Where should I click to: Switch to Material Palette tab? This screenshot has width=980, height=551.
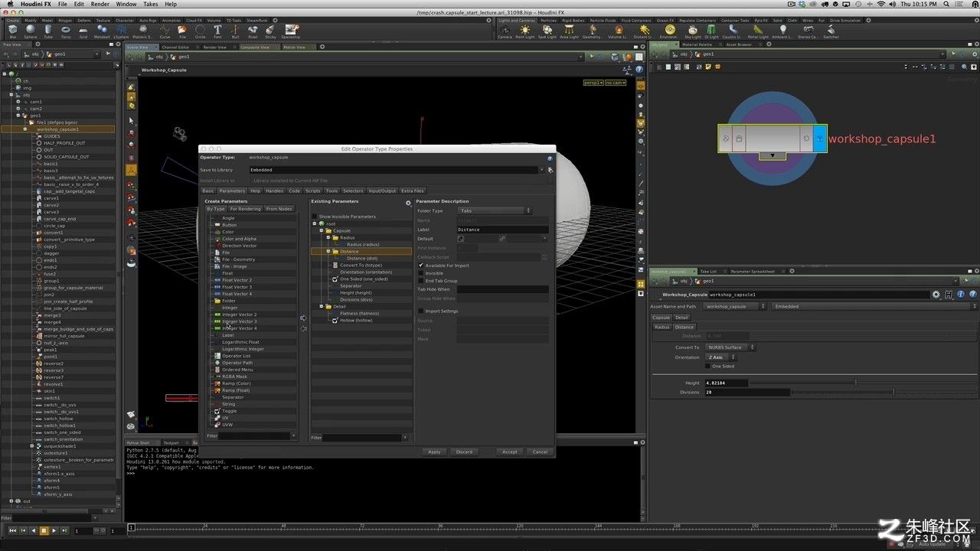pyautogui.click(x=697, y=44)
